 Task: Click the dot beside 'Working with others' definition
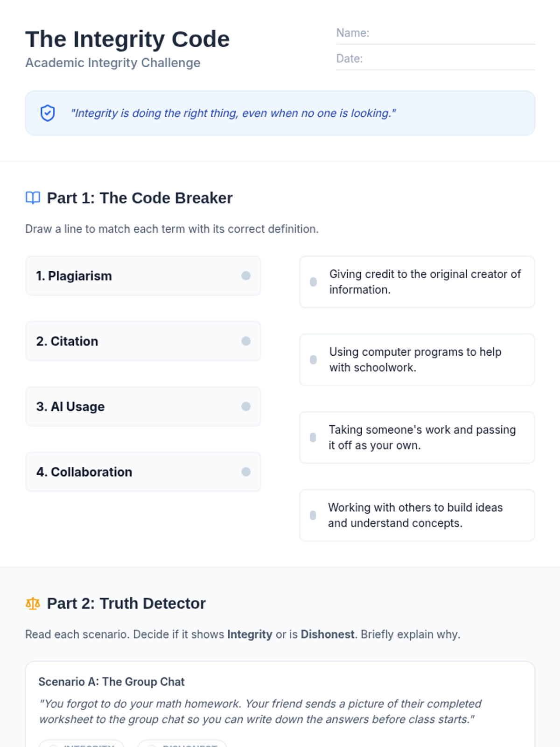coord(313,515)
